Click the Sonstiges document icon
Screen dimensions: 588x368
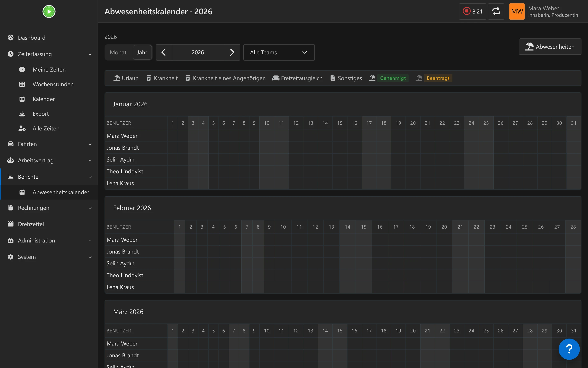[332, 78]
